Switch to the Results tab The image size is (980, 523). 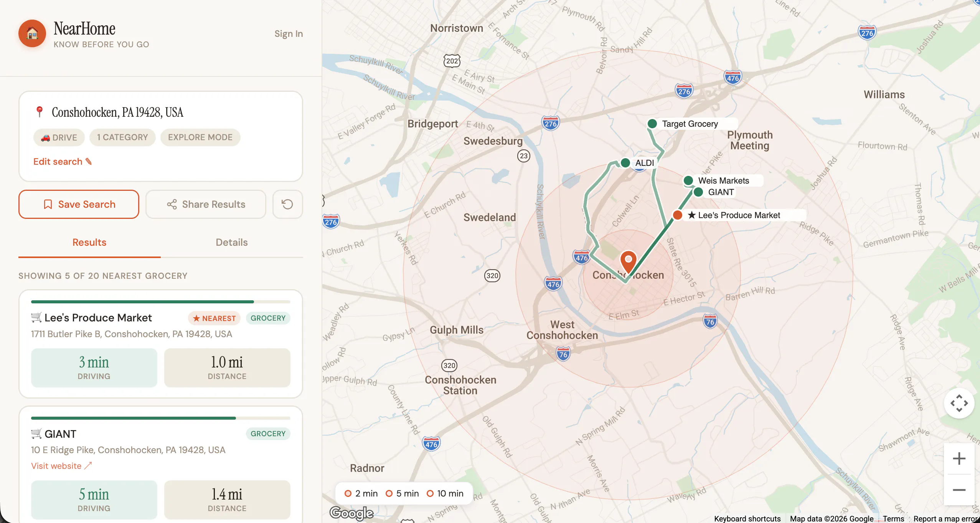[x=89, y=242]
